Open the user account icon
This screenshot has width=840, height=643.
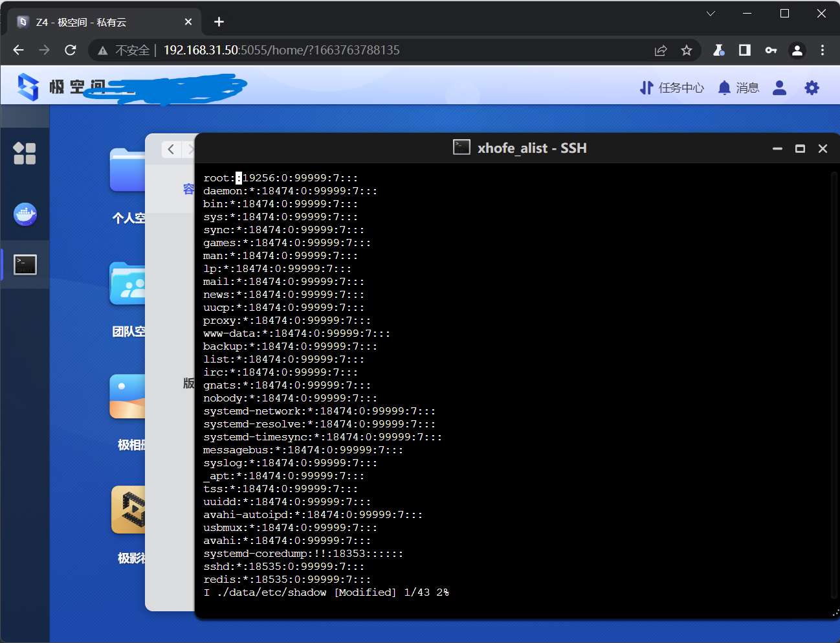click(x=779, y=87)
